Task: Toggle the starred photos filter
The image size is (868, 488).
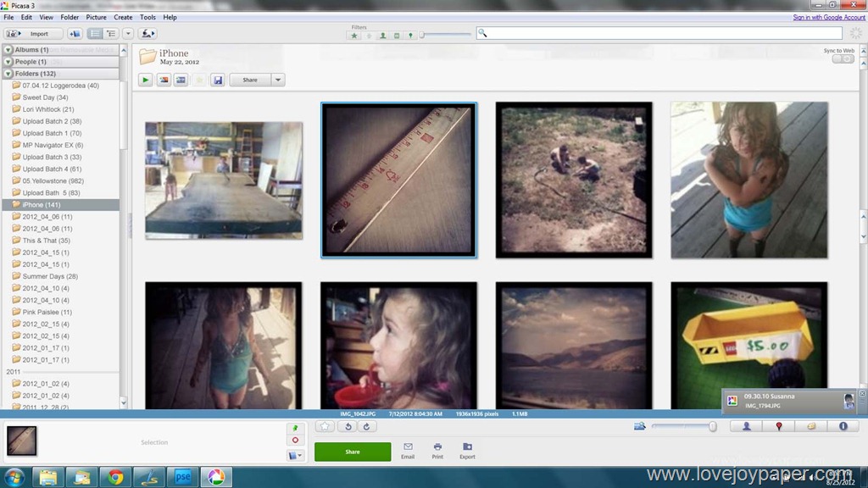Action: tap(354, 36)
